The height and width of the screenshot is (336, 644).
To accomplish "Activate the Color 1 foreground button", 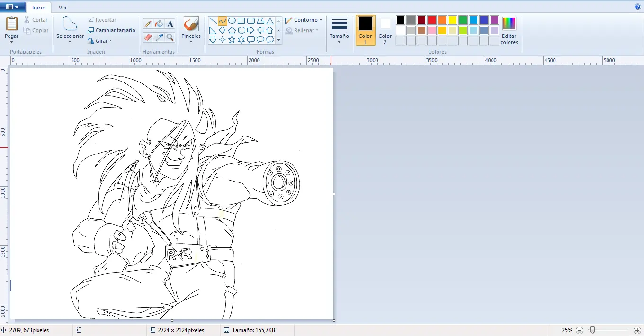I will pyautogui.click(x=365, y=30).
